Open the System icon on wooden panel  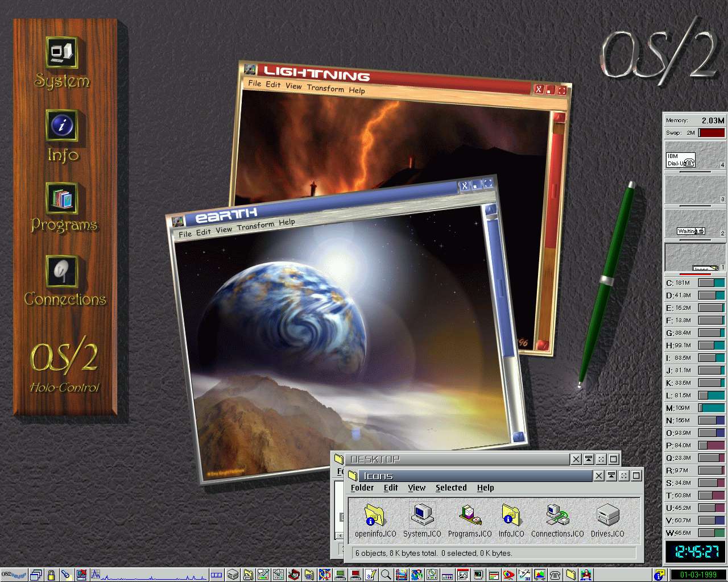61,53
